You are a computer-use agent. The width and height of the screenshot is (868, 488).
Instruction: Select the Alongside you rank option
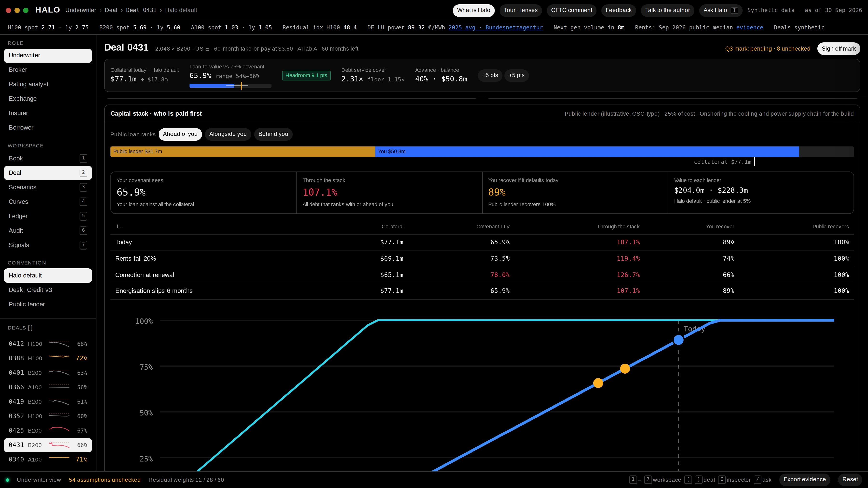(228, 134)
